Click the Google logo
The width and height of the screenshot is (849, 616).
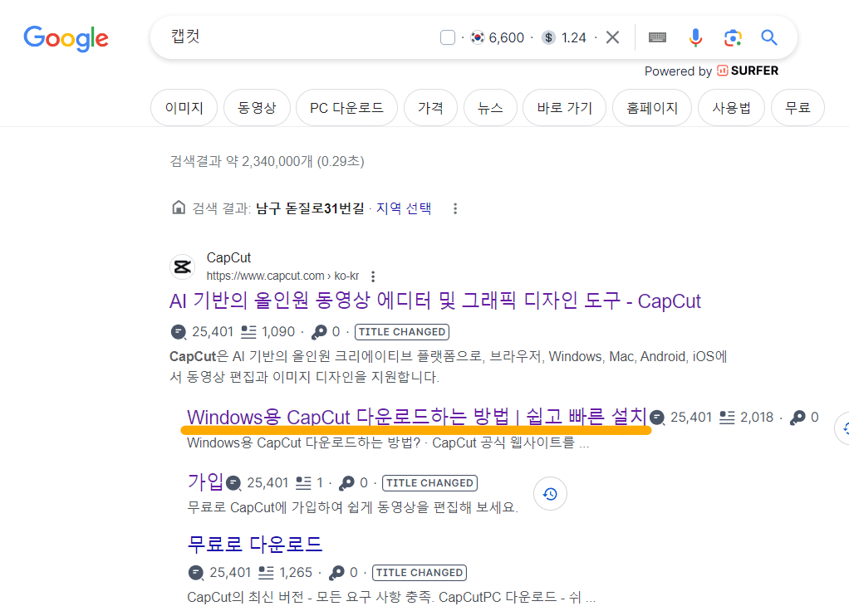66,38
